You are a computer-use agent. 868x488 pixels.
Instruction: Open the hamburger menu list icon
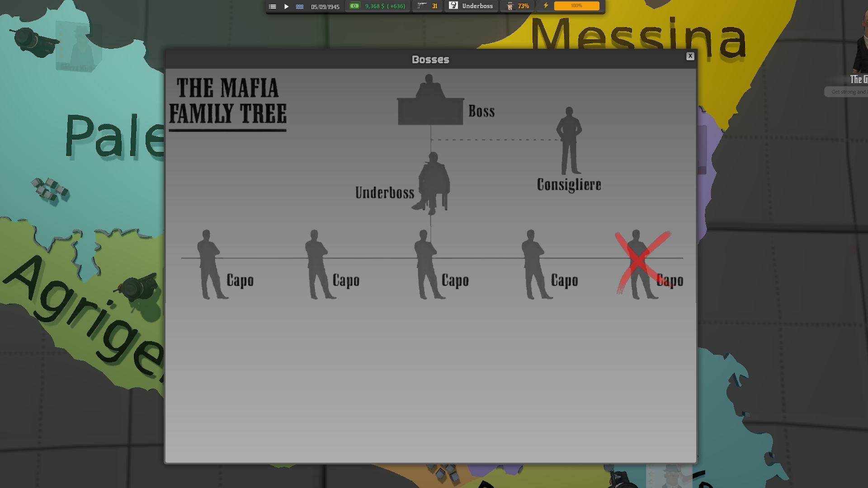tap(272, 6)
